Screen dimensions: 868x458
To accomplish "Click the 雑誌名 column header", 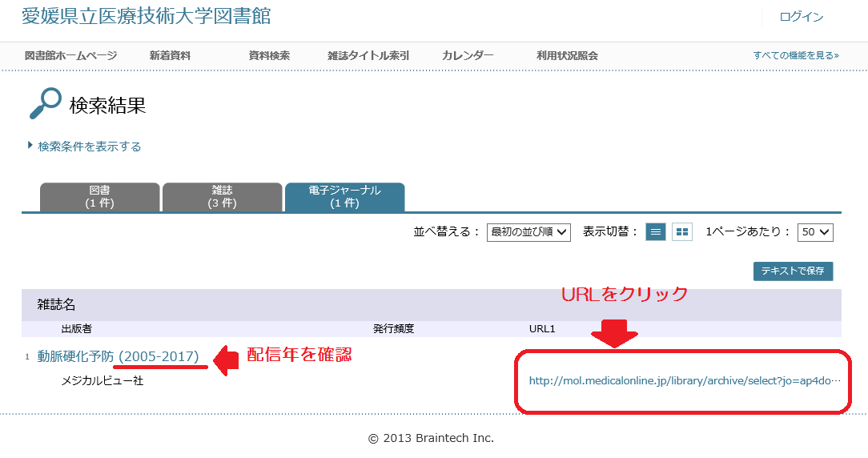I will pos(56,304).
